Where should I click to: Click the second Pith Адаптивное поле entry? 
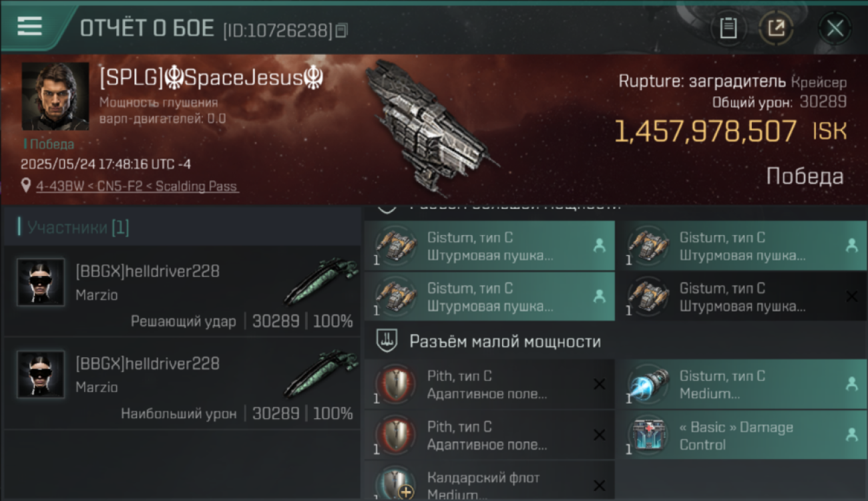tap(489, 436)
